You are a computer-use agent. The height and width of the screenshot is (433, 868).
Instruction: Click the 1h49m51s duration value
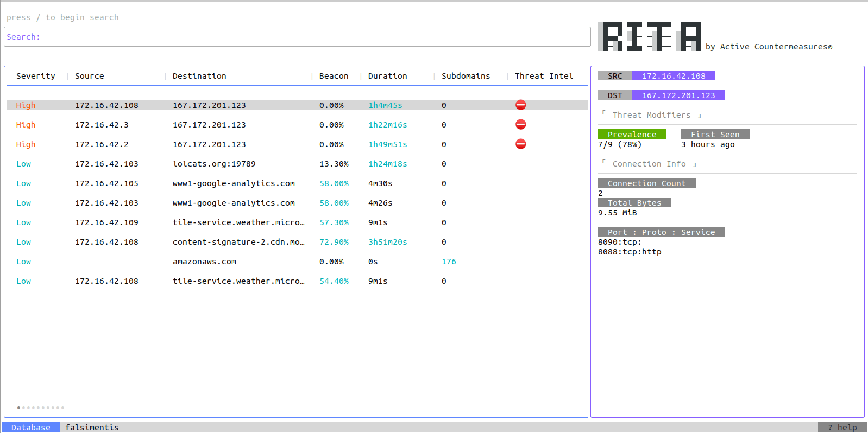[387, 144]
